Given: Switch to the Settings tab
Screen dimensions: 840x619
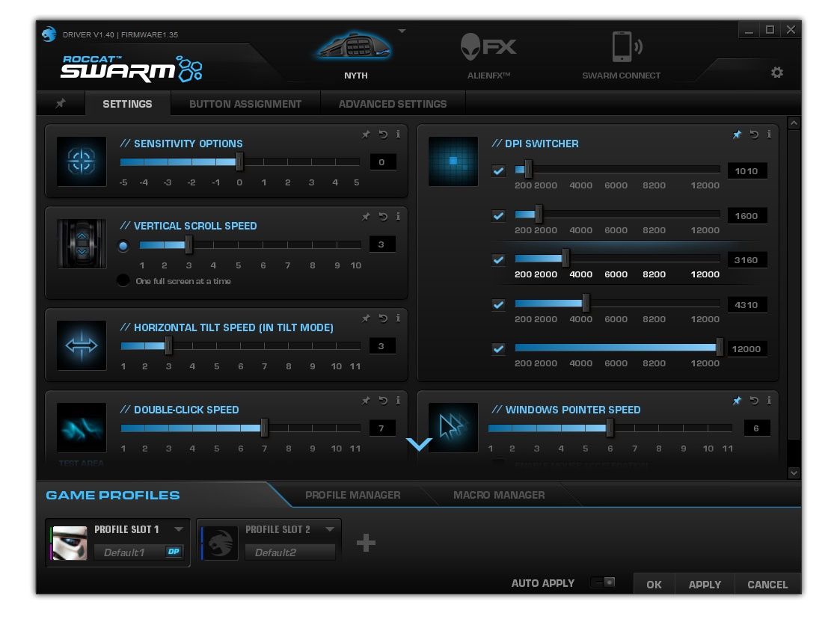Looking at the screenshot, I should [127, 104].
